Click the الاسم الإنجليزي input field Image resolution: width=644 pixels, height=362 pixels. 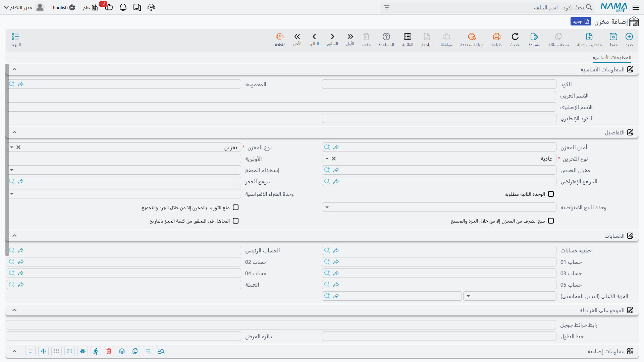pos(281,107)
